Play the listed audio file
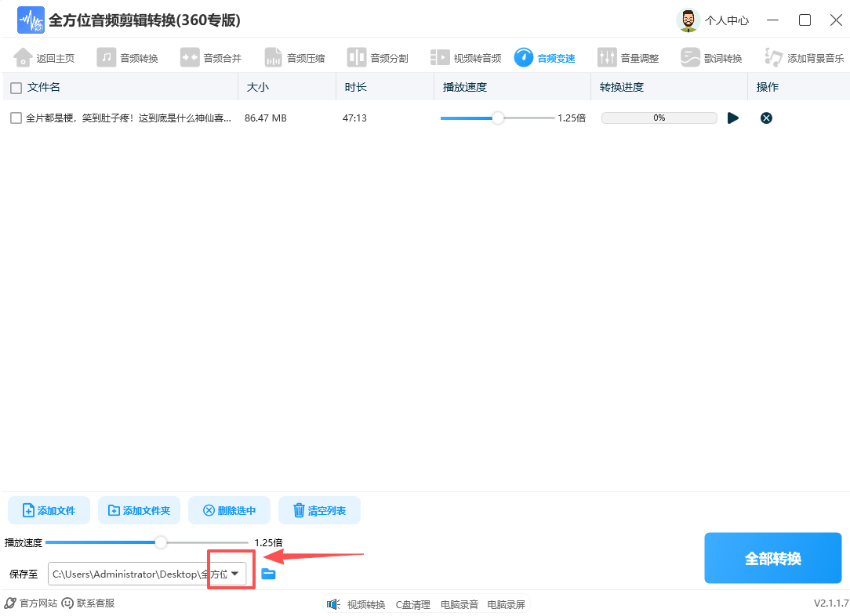Screen dimensions: 850x616 point(732,118)
